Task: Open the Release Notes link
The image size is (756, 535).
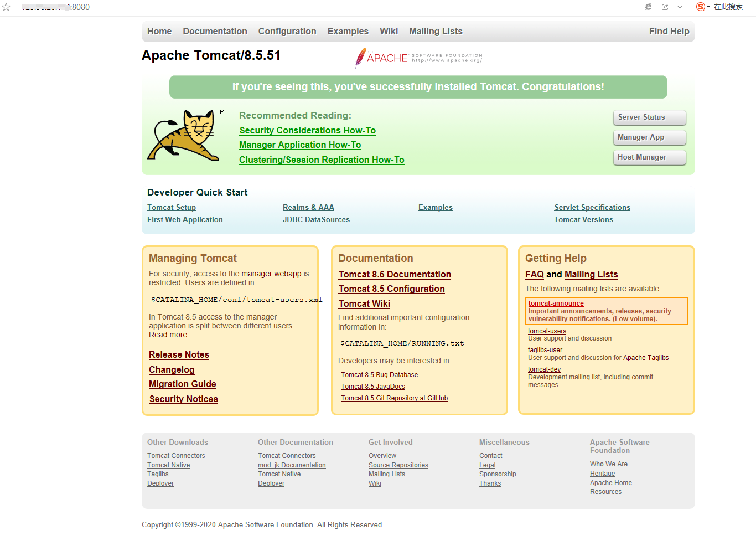Action: point(179,355)
